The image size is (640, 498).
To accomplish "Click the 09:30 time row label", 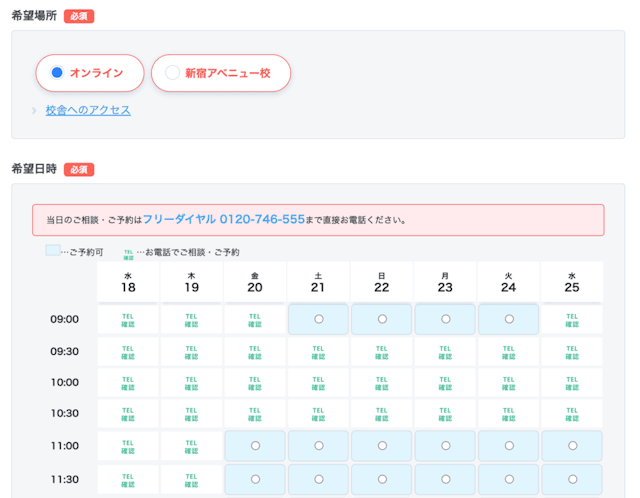I will pos(64,351).
